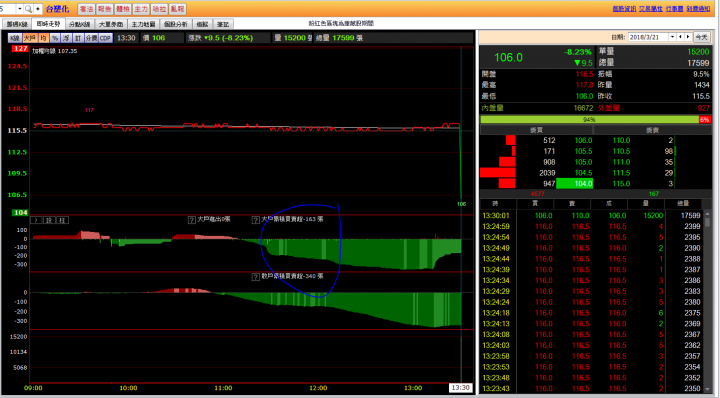Click the 委賣 header in order book
Image resolution: width=720 pixels, height=398 pixels.
652,130
